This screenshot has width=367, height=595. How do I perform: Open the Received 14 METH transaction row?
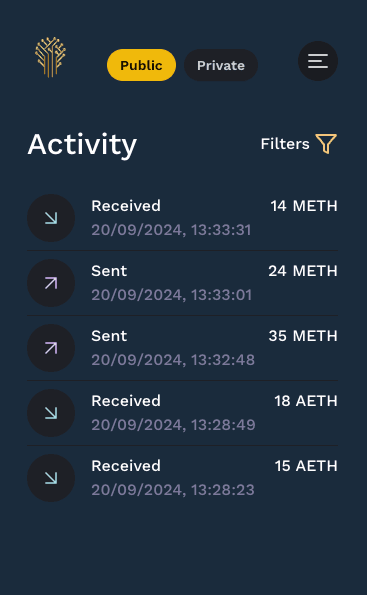pos(183,218)
